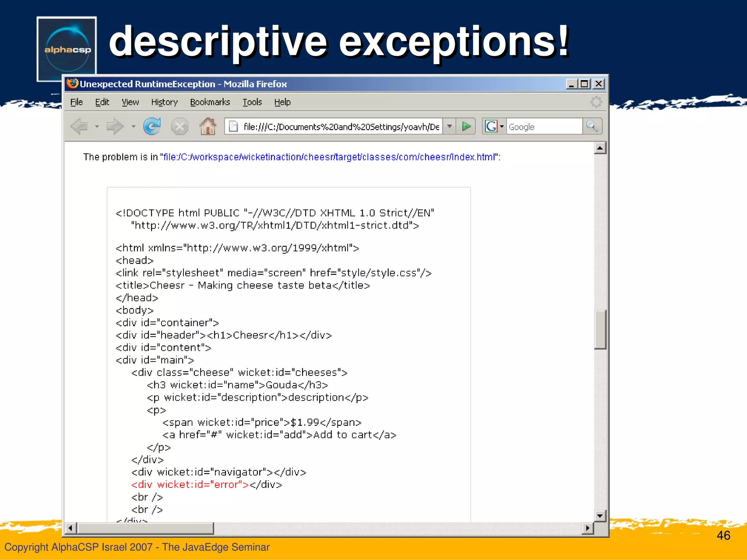Viewport: 747px width, 560px height.
Task: Click the AlphaCSP logo
Action: tap(67, 49)
